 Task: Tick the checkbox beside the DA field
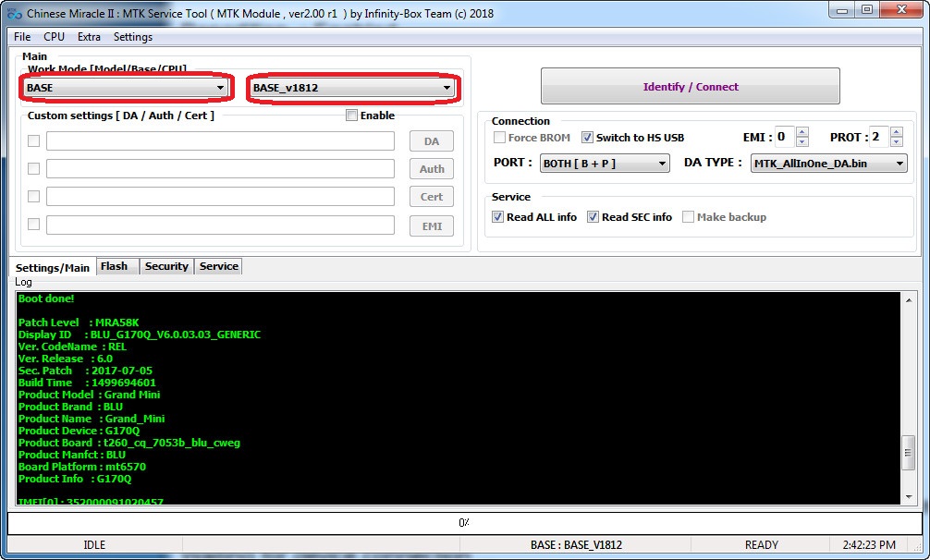coord(34,141)
